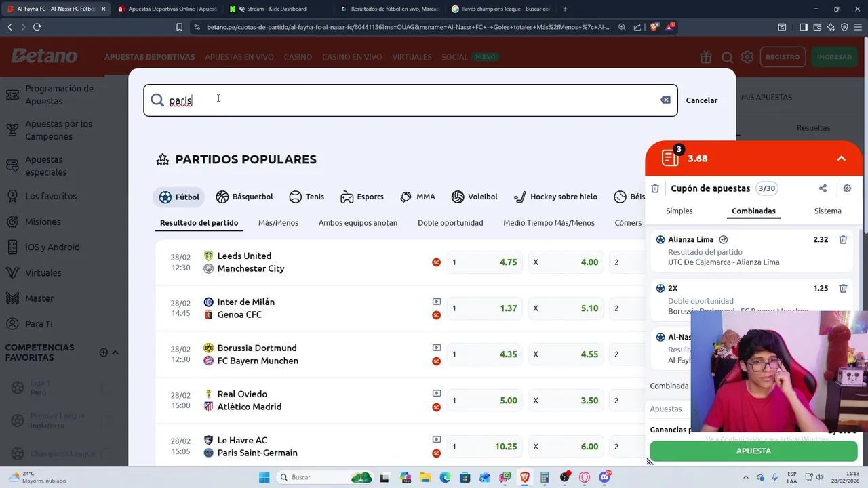Switch coupon to Sistema tab
Viewport: 868px width, 488px height.
(827, 211)
